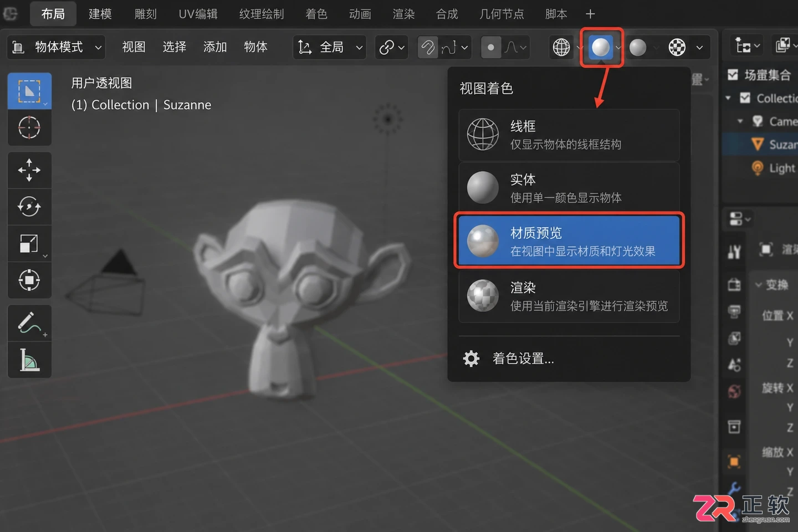
Task: Toggle proportional editing button
Action: [x=490, y=48]
